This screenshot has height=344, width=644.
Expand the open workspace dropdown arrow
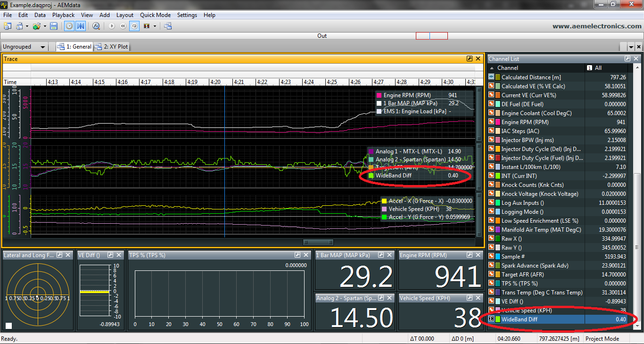click(x=27, y=26)
